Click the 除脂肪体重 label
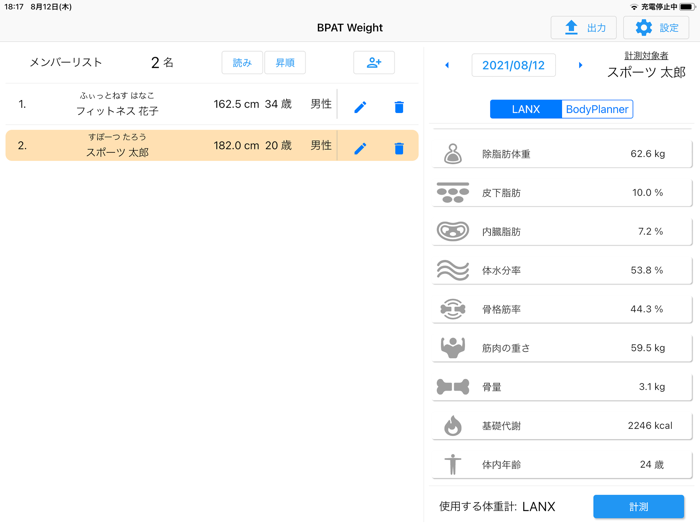700x525 pixels. pos(506,154)
